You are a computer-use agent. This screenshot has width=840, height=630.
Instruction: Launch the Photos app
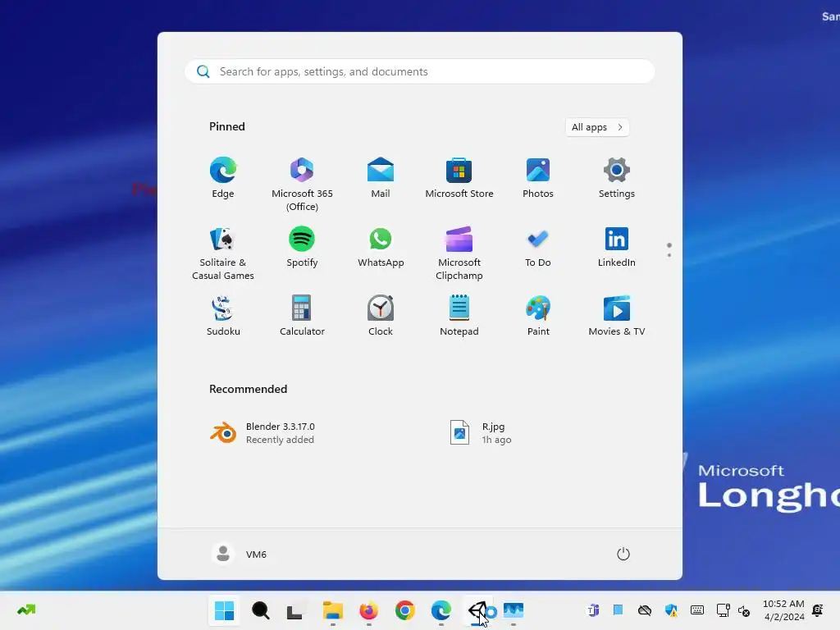(x=538, y=178)
